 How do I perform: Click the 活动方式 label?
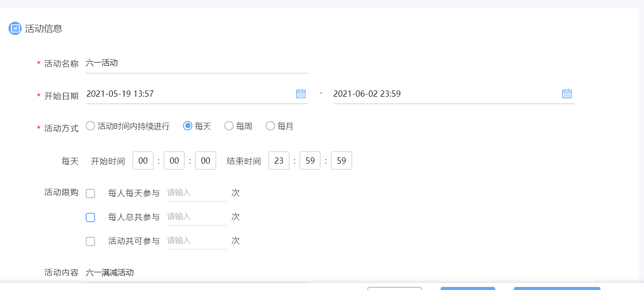61,129
